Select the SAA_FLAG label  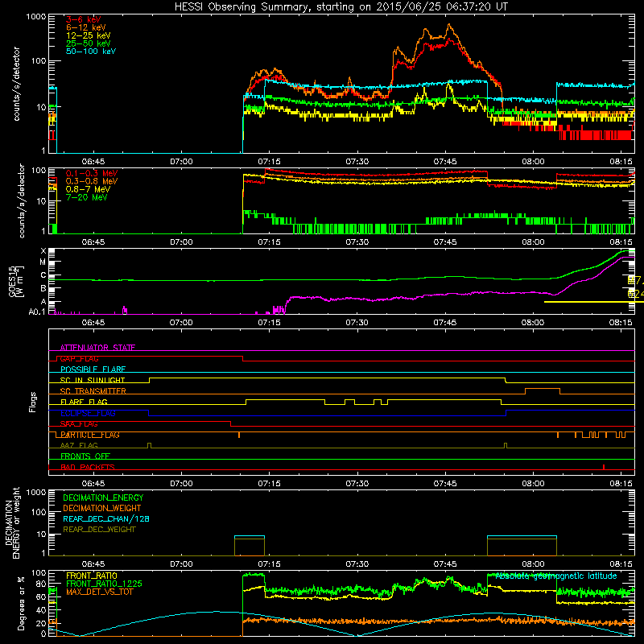pos(79,424)
